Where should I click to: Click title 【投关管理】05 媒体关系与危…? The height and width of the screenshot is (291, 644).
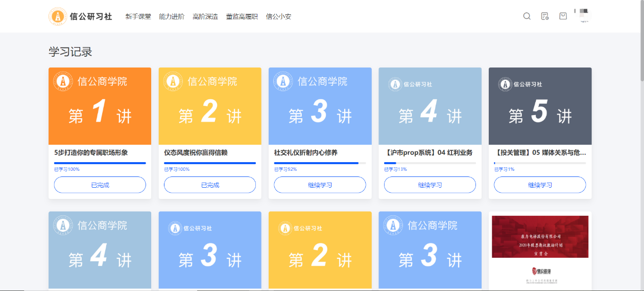click(540, 152)
